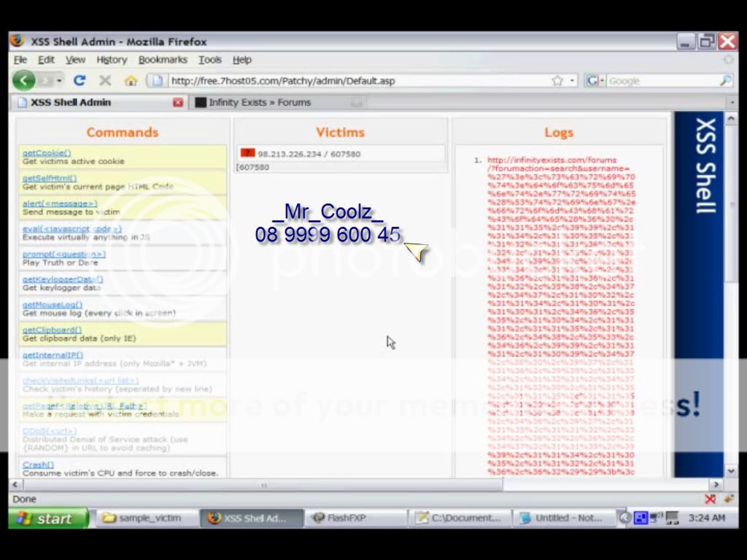Click the red flag icon beside victim 98.213.226.234
The image size is (747, 560).
[x=247, y=153]
